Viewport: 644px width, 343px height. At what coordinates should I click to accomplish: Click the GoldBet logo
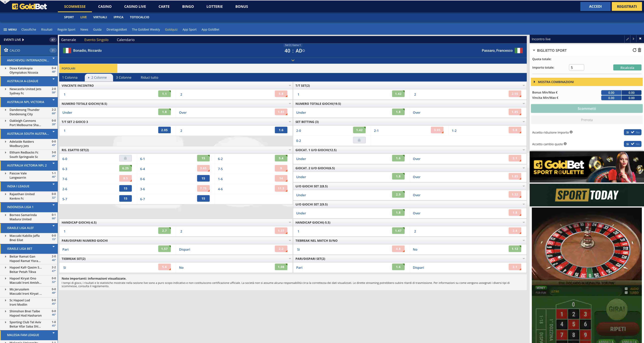coord(30,7)
